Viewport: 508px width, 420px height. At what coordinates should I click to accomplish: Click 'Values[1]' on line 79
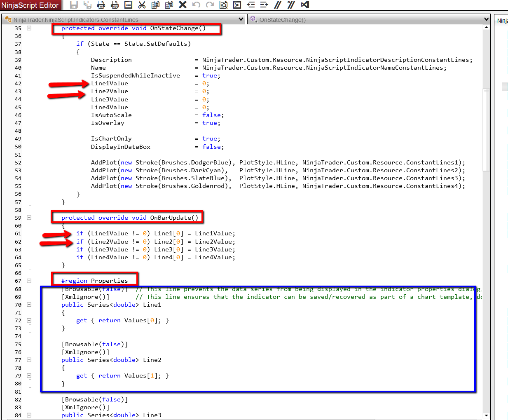(x=141, y=375)
